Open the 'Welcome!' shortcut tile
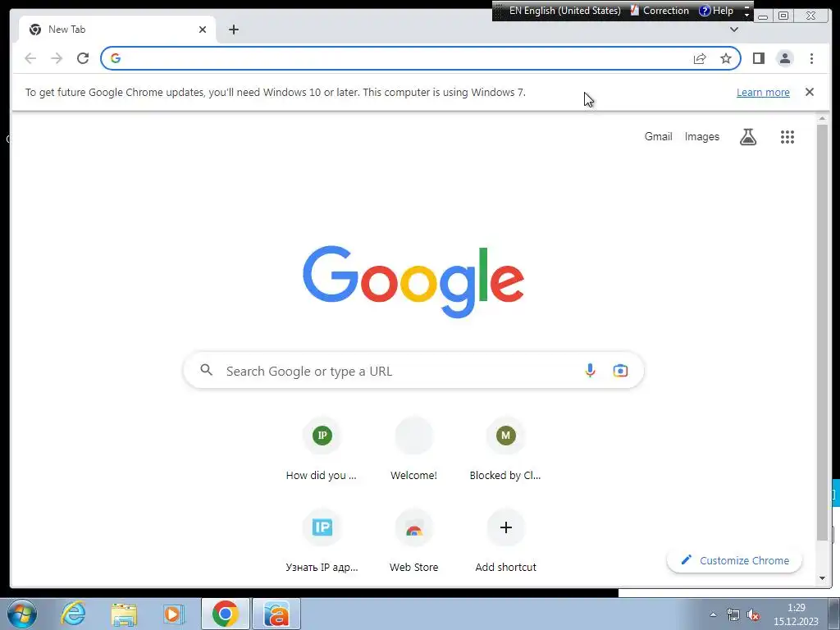This screenshot has height=630, width=840. coord(413,449)
